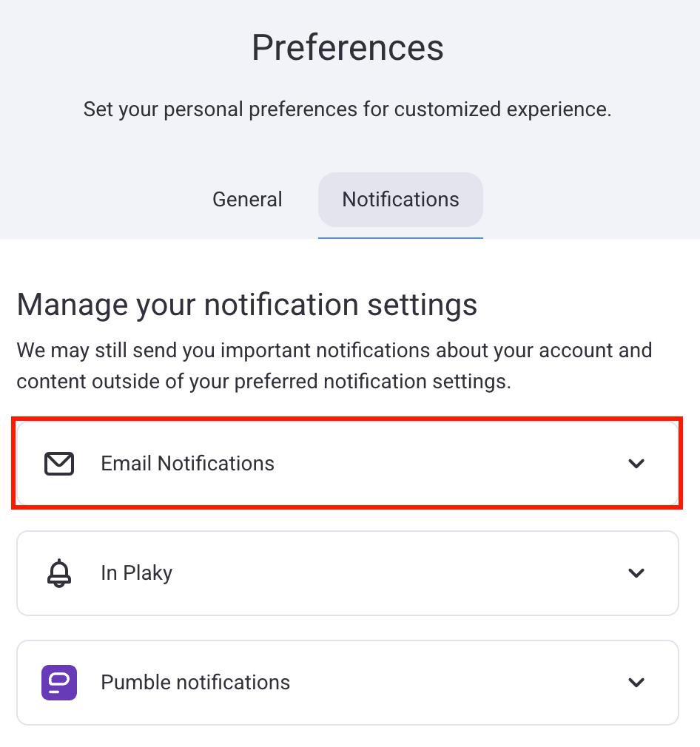Select the Notifications tab
The image size is (700, 747).
[x=400, y=200]
